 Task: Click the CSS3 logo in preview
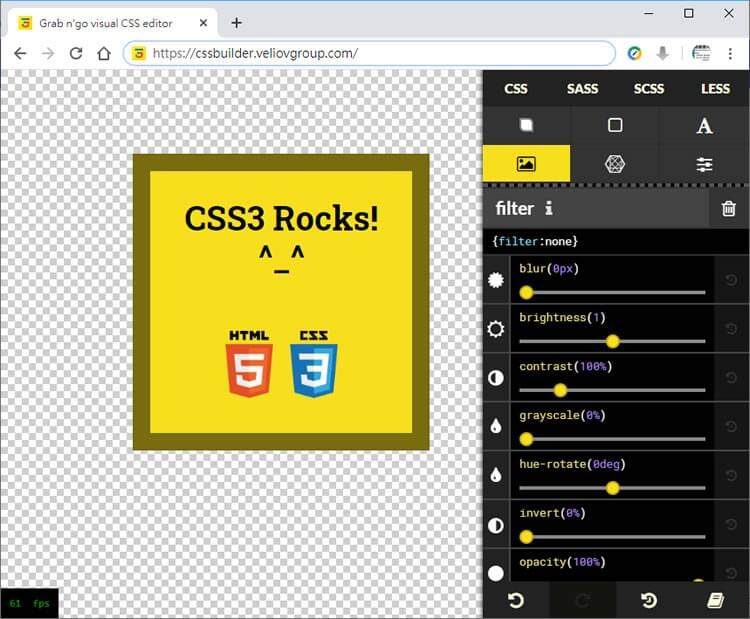click(314, 364)
